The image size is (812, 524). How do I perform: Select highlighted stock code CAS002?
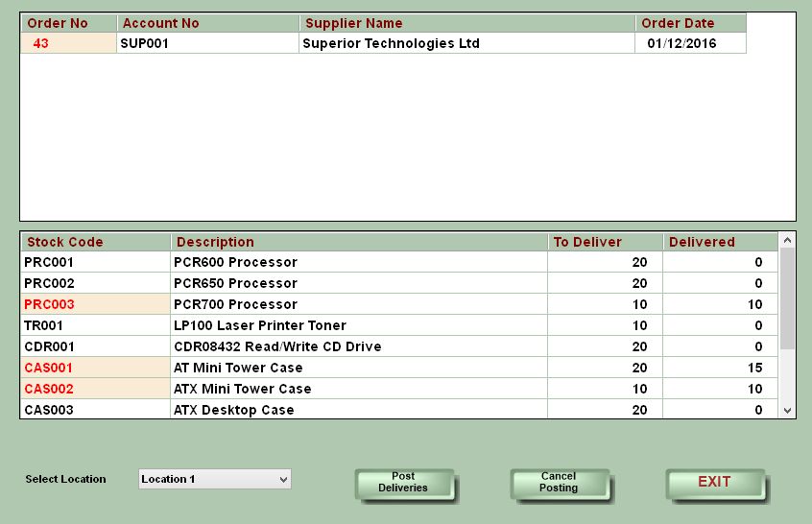tap(95, 389)
